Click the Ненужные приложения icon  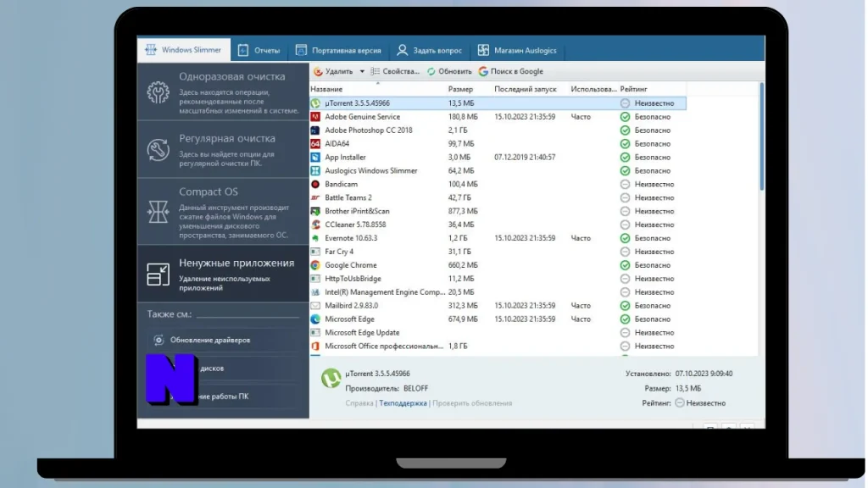coord(158,274)
